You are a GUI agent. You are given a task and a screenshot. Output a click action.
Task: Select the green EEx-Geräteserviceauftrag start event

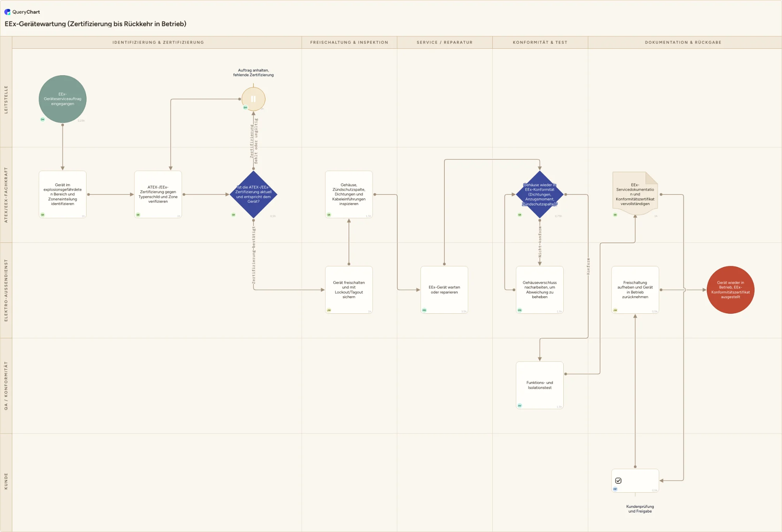(x=62, y=99)
